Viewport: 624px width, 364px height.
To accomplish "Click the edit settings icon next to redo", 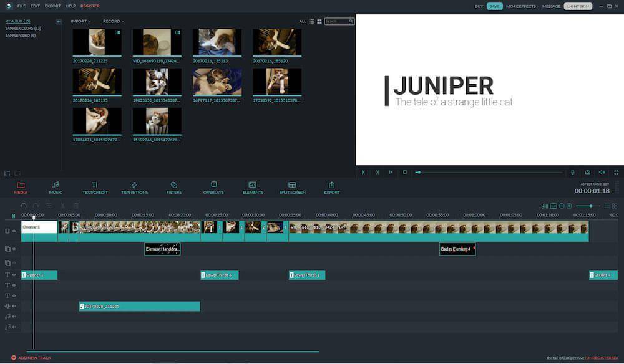I will click(x=49, y=206).
